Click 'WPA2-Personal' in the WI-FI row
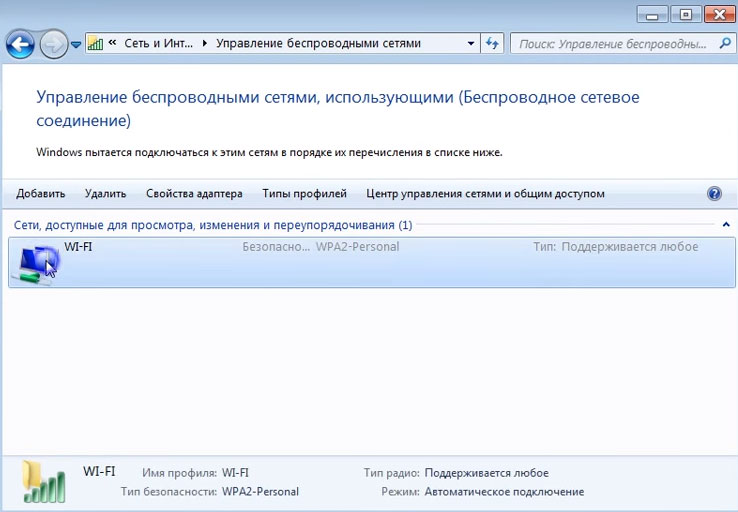Image resolution: width=738 pixels, height=512 pixels. point(357,247)
